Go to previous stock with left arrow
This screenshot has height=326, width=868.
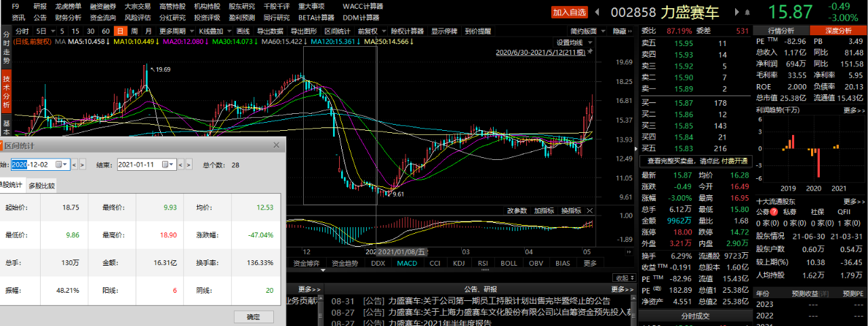597,12
